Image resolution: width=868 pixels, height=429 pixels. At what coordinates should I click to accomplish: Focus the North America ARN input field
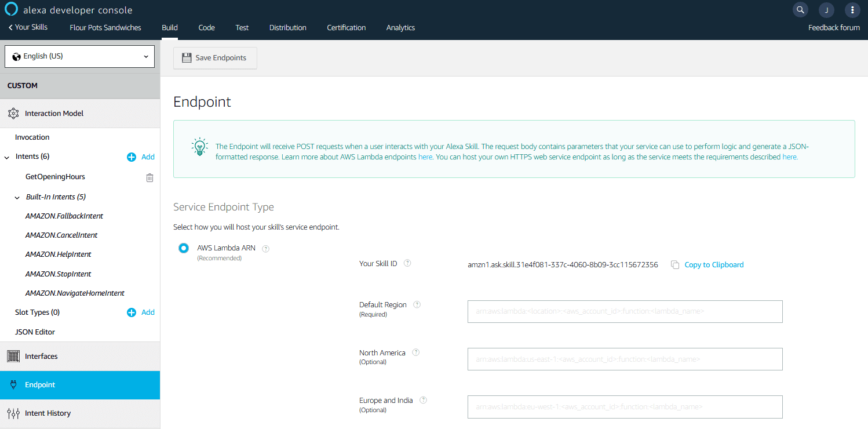coord(625,359)
